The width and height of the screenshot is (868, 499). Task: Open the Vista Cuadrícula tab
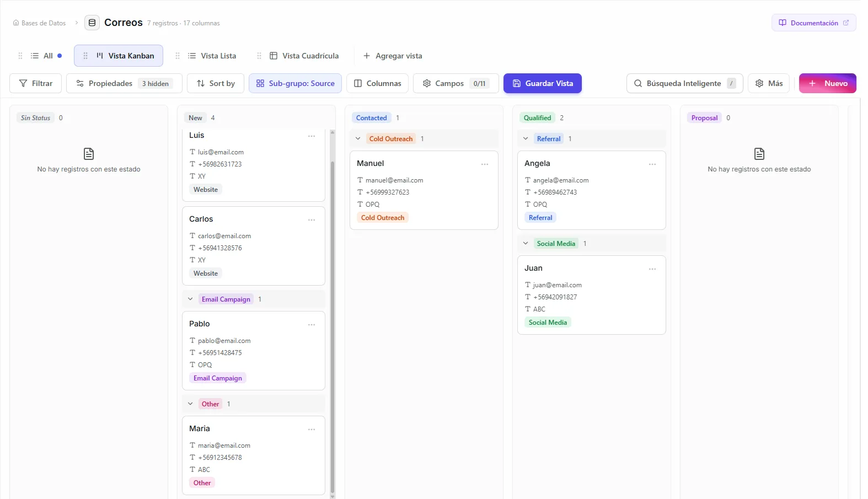pos(304,56)
